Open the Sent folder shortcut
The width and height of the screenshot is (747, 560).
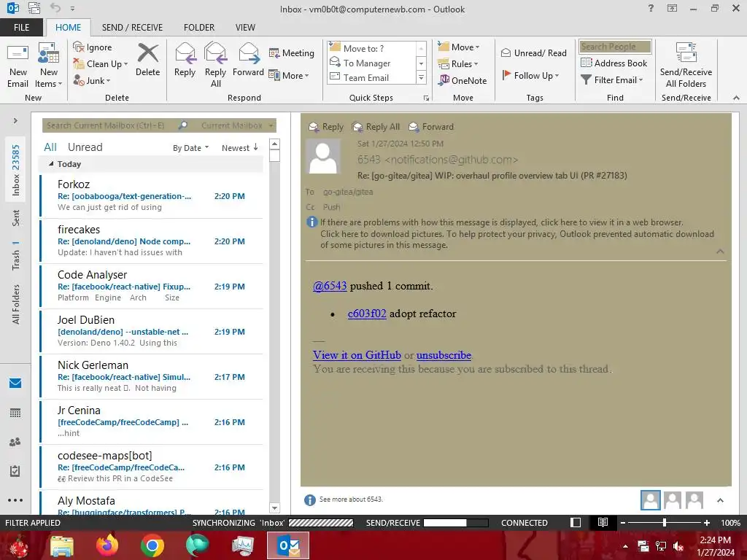(x=16, y=217)
